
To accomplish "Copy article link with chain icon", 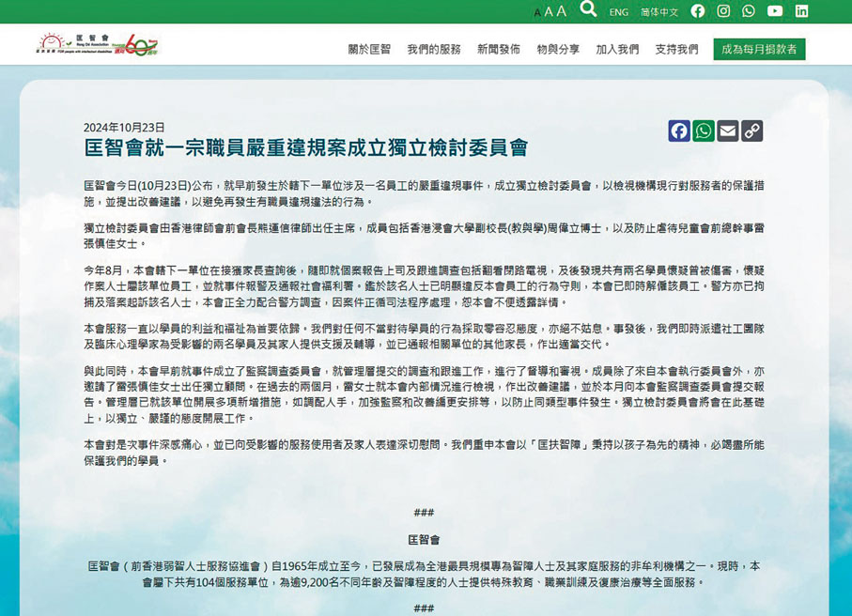I will [x=752, y=131].
